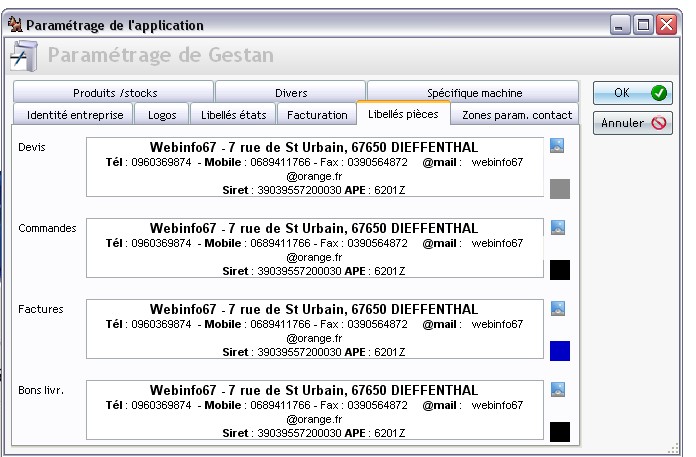Click the image icon beside the Factures label

[558, 308]
